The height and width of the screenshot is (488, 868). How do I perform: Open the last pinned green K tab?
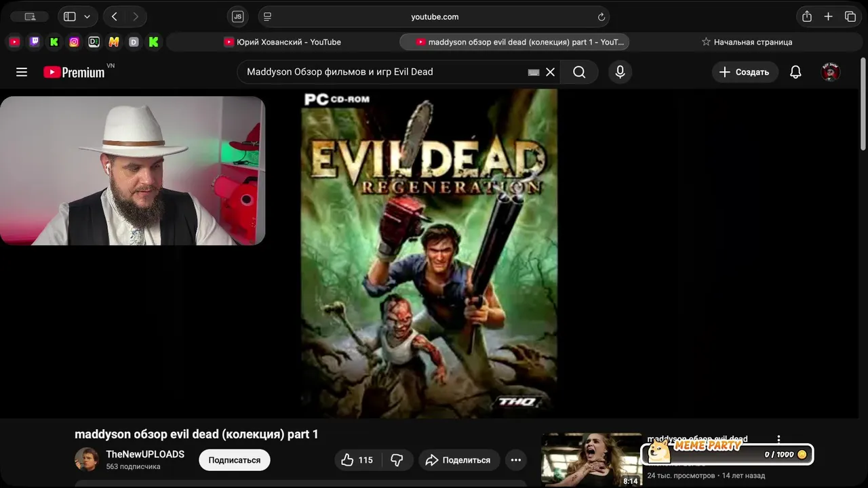(153, 42)
